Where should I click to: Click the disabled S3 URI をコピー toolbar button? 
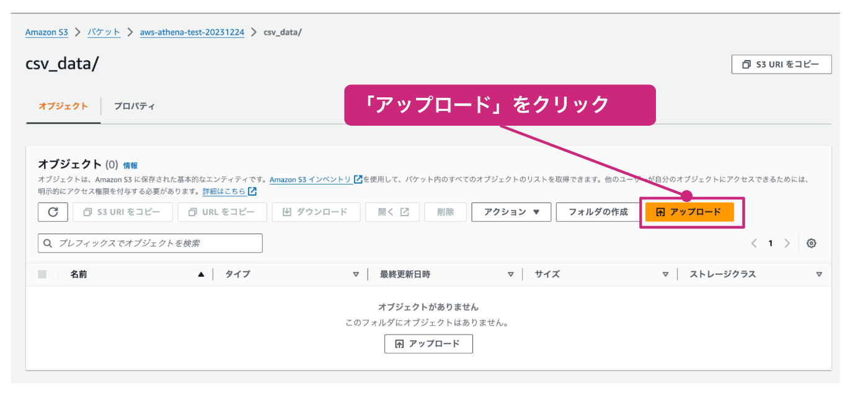tap(123, 212)
